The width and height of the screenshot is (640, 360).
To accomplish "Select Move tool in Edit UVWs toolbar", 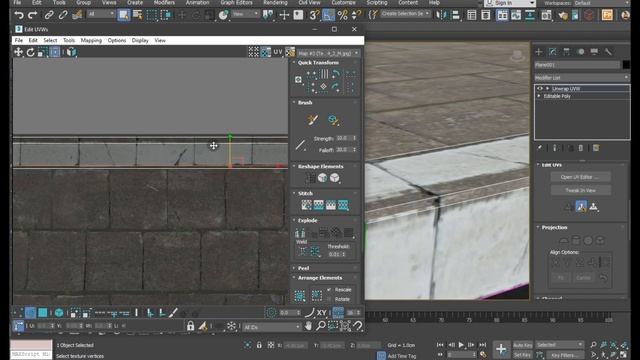I will click(18, 52).
